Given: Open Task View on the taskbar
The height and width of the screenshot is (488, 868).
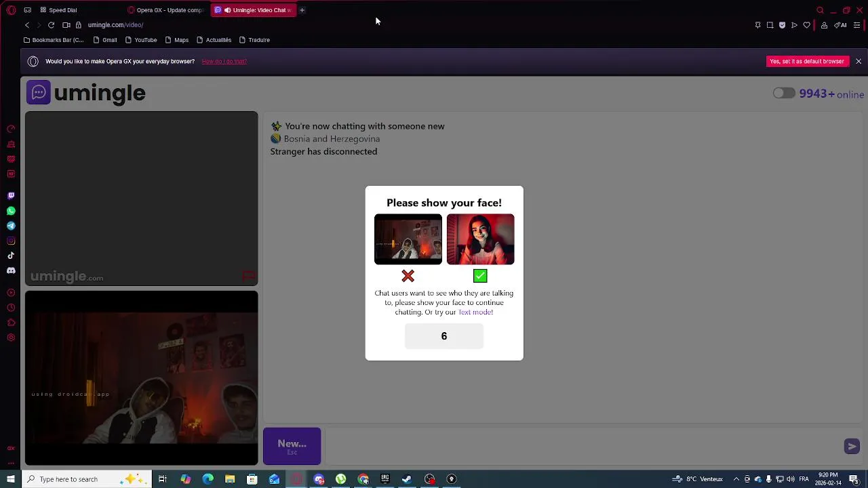Looking at the screenshot, I should [x=163, y=479].
